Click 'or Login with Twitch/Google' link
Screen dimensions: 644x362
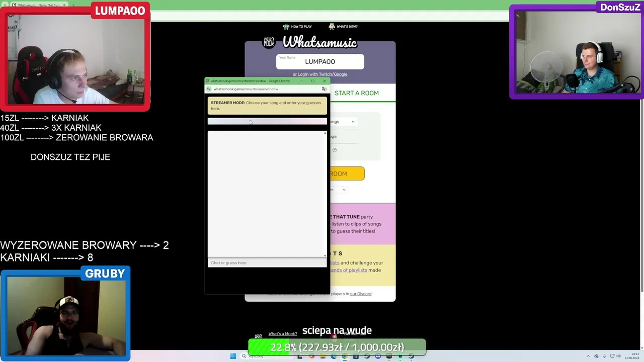tap(320, 74)
